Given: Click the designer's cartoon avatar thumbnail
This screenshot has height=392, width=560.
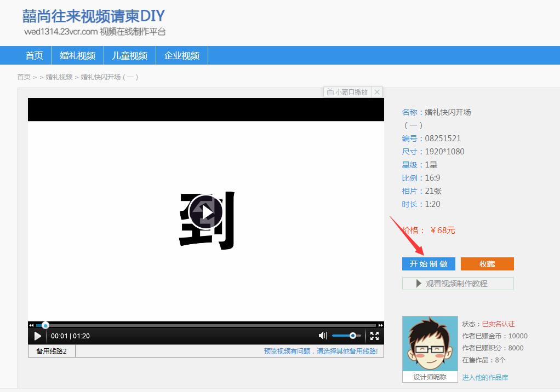Looking at the screenshot, I should tap(430, 342).
